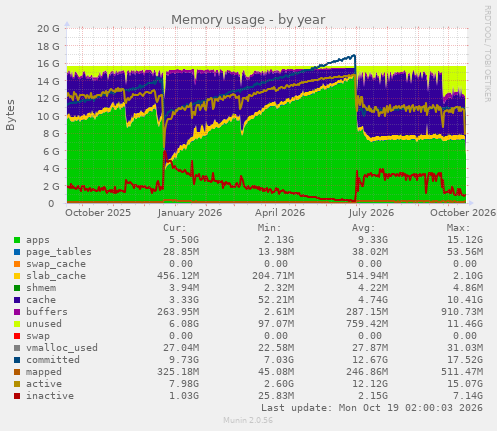The width and height of the screenshot is (497, 431).
Task: Click mapped current value 325.18M
Action: 178,372
